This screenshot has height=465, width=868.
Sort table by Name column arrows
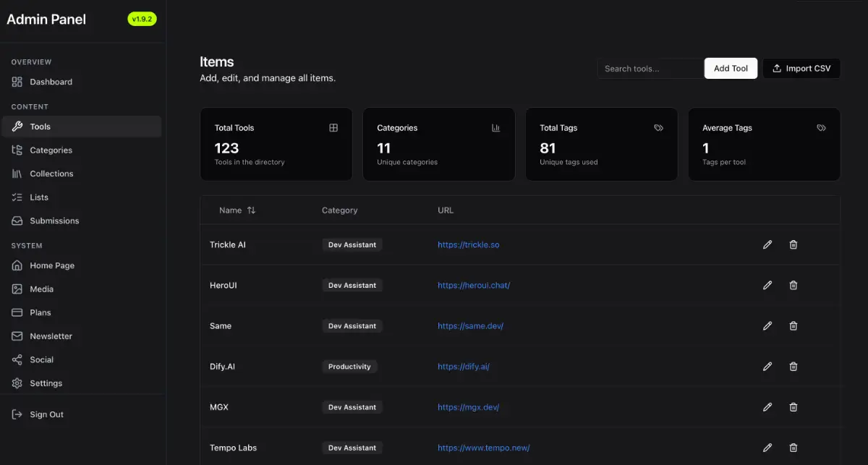point(251,210)
